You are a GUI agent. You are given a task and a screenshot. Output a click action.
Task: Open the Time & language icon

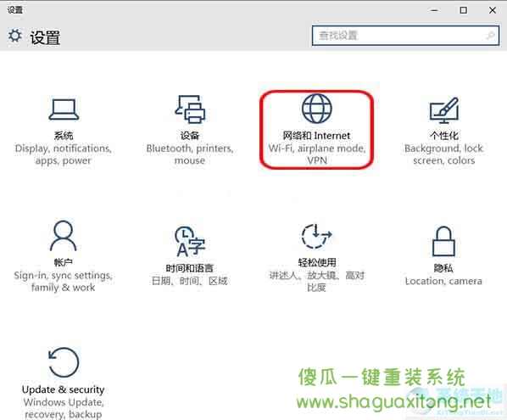coord(190,241)
